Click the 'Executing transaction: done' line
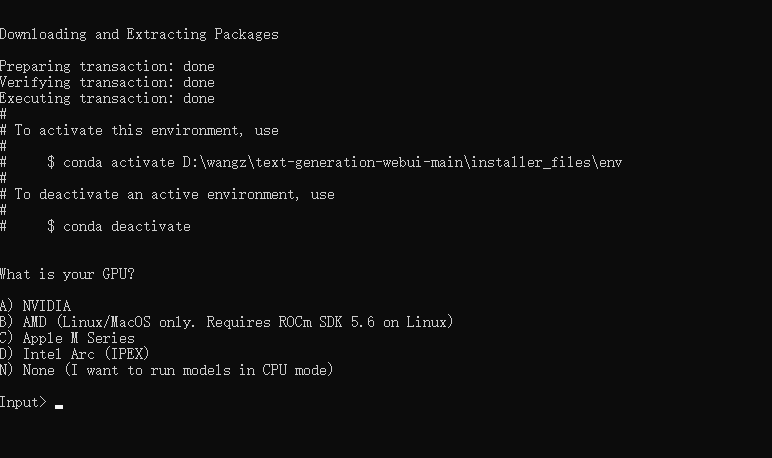 pos(106,98)
